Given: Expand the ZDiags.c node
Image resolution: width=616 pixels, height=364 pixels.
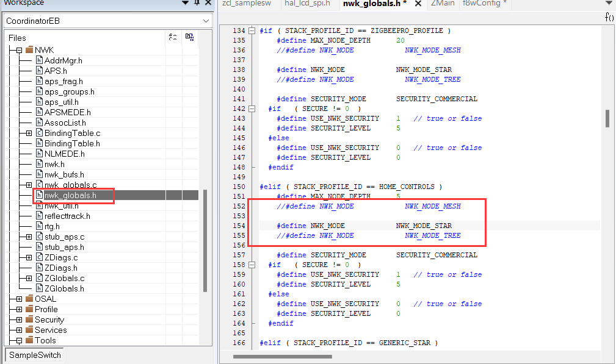Looking at the screenshot, I should click(29, 258).
